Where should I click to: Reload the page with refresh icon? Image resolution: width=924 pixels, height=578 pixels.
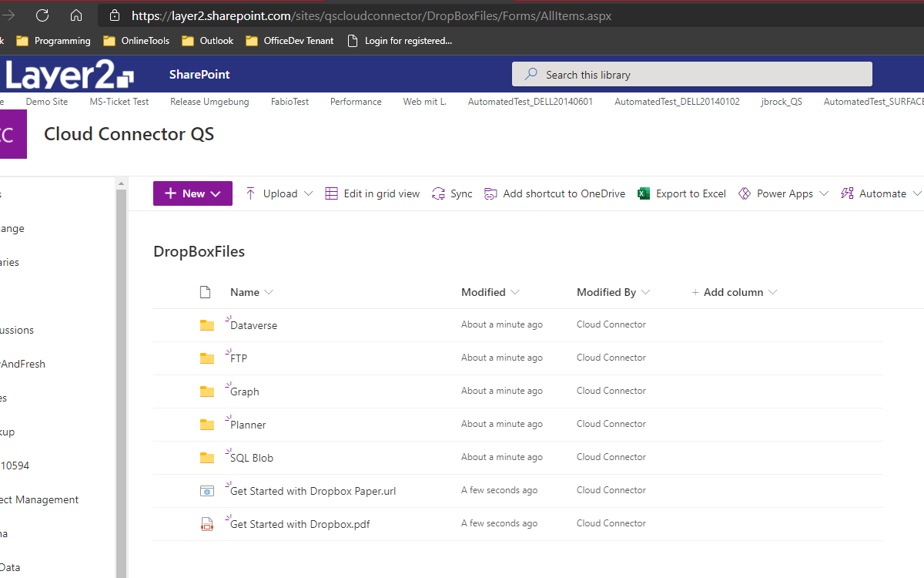point(42,15)
